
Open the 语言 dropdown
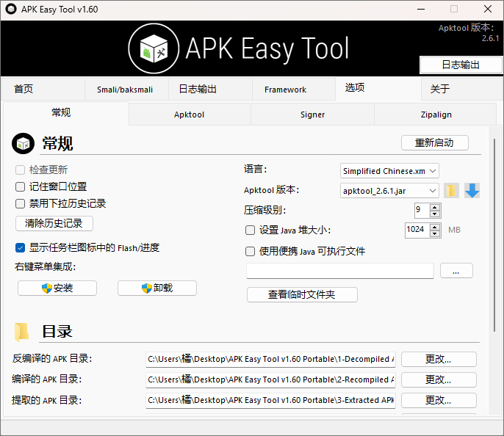pos(389,171)
